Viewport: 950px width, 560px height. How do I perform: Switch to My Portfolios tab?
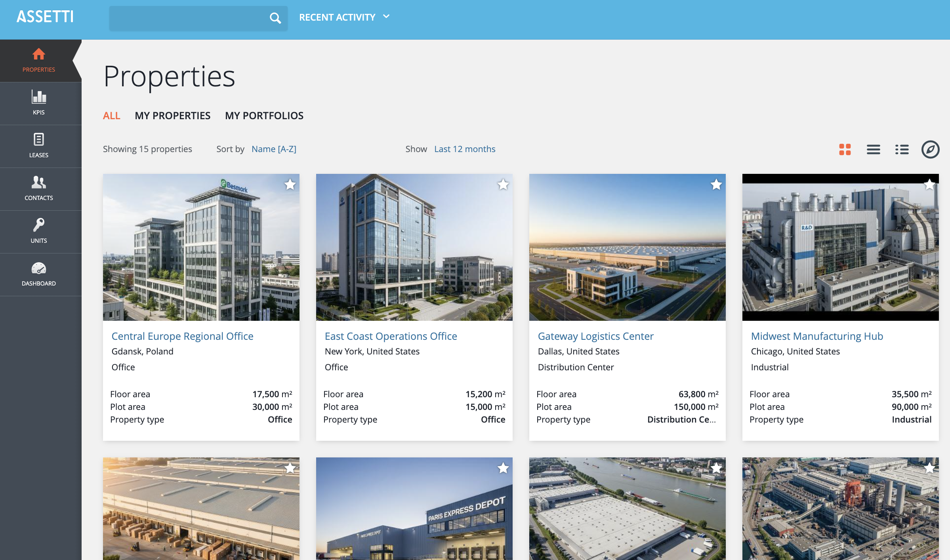[x=264, y=116]
